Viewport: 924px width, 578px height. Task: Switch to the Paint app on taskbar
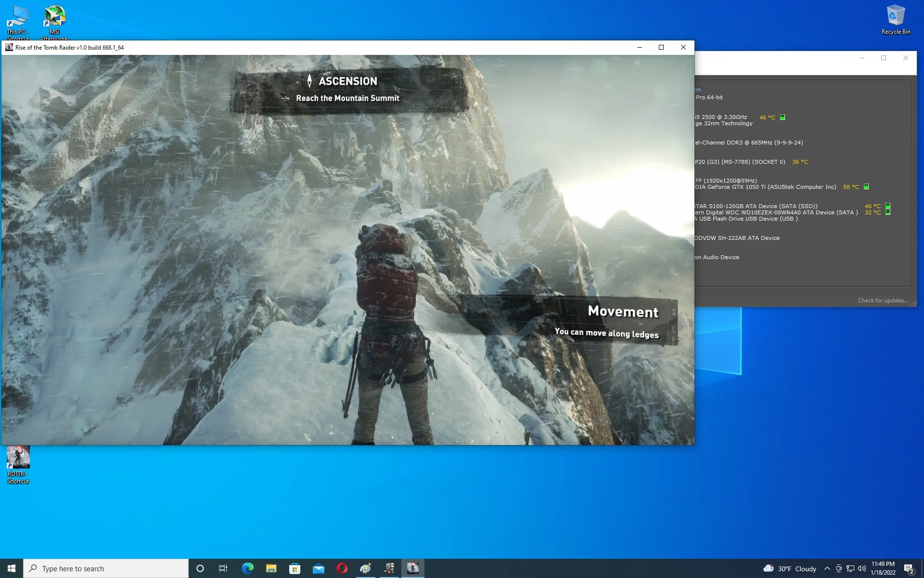click(x=365, y=568)
